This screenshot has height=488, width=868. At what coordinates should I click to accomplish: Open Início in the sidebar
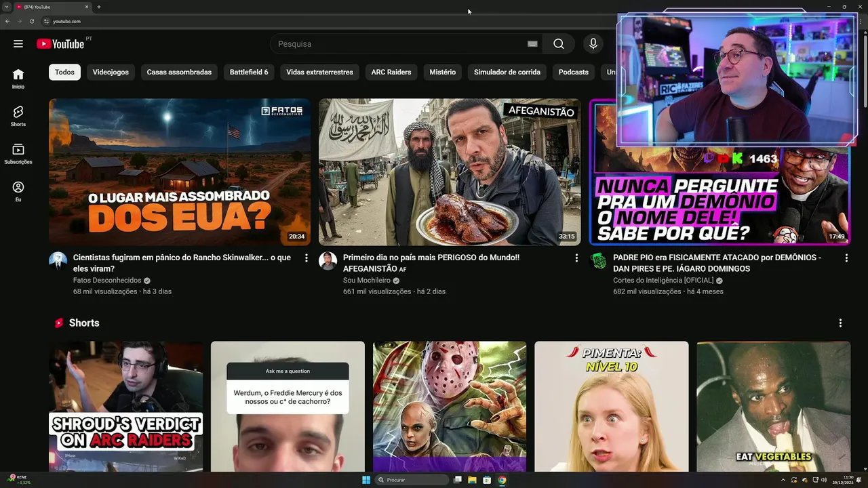18,79
